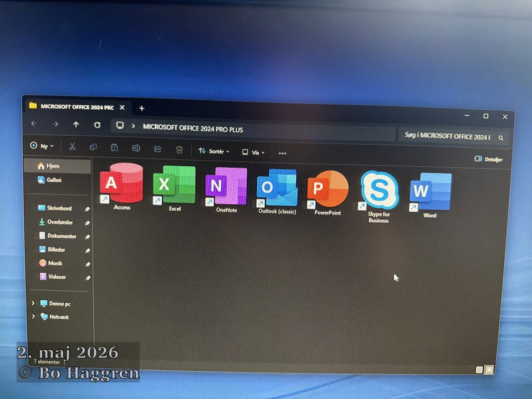Open Skrivebord in sidebar
Viewport: 532px width, 399px height.
(55, 208)
